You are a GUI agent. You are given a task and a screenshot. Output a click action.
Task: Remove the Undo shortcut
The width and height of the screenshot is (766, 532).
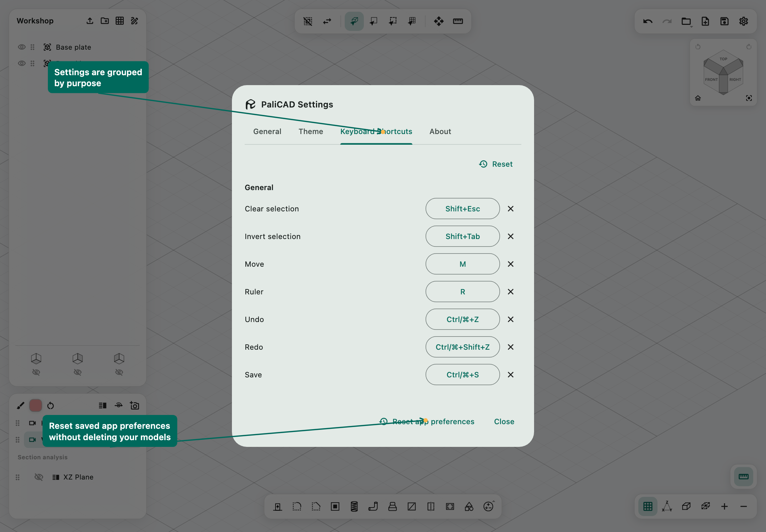click(x=511, y=319)
